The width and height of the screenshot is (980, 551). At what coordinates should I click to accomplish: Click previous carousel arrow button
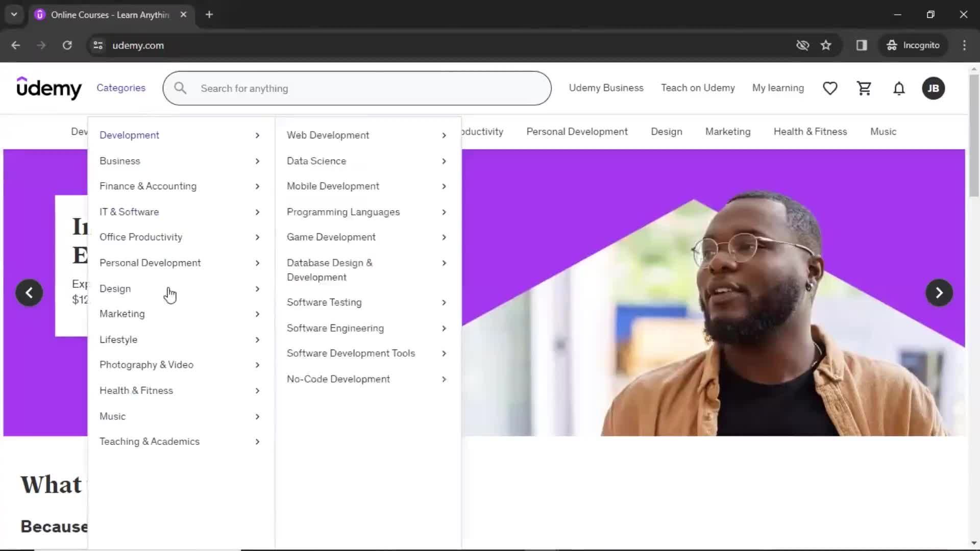click(29, 293)
